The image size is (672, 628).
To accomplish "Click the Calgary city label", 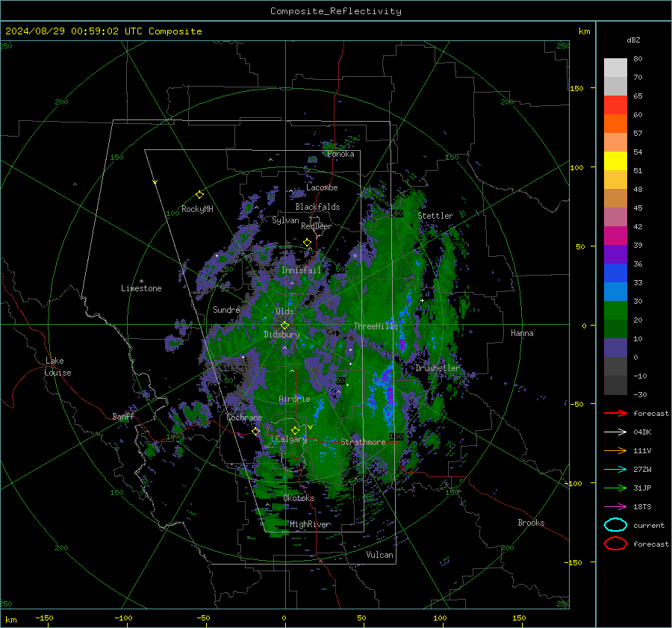I will click(x=291, y=439).
